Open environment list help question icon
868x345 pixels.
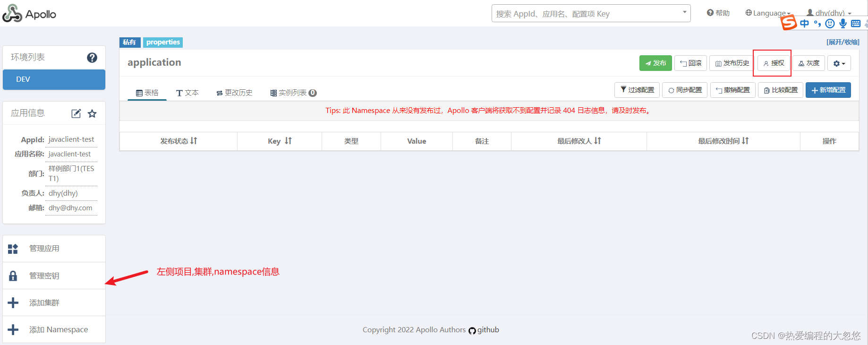click(x=92, y=58)
